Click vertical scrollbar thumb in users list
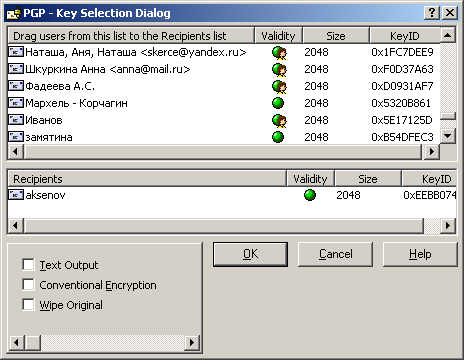This screenshot has width=464, height=360. [448, 116]
